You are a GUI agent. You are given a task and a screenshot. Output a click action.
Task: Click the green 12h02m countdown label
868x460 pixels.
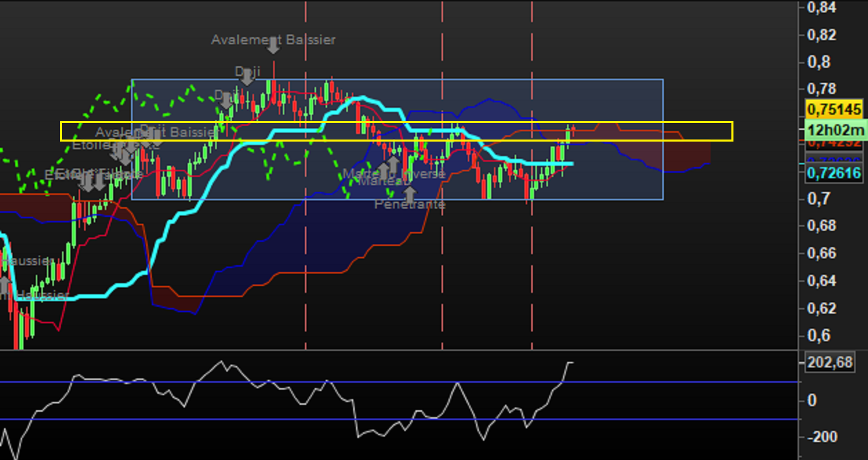click(x=834, y=130)
